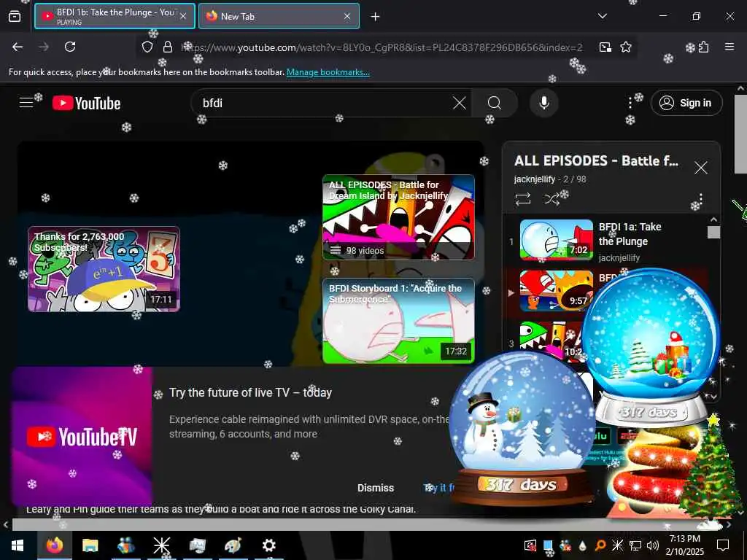Open the notification center
747x560 pixels.
tap(723, 545)
